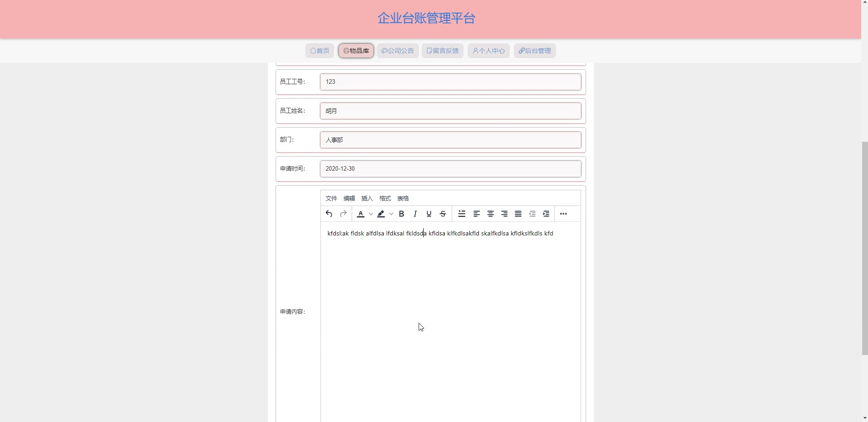Click the page vertical scrollbar thumb
Viewport: 868px width, 422px height.
[865, 248]
